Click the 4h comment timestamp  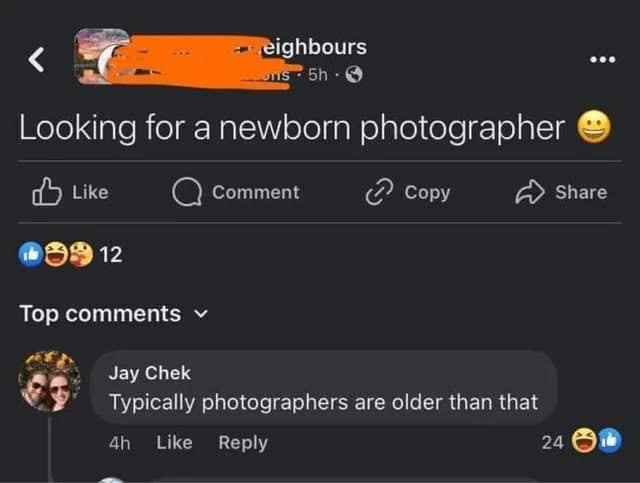tap(120, 441)
